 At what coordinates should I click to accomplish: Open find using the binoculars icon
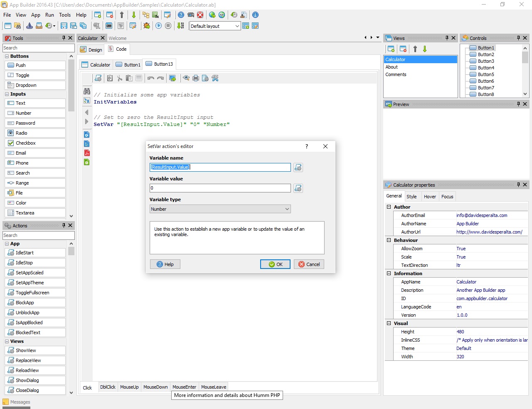click(87, 91)
